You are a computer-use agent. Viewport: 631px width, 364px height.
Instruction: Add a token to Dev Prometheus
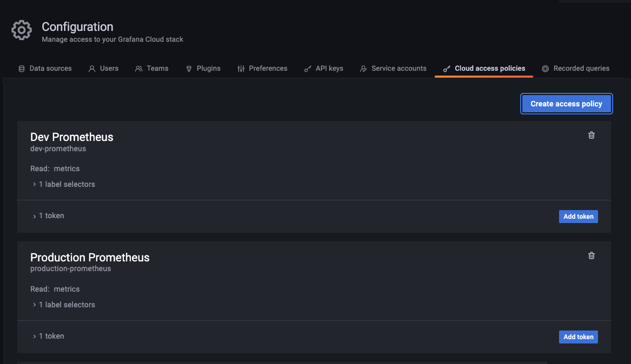click(578, 217)
